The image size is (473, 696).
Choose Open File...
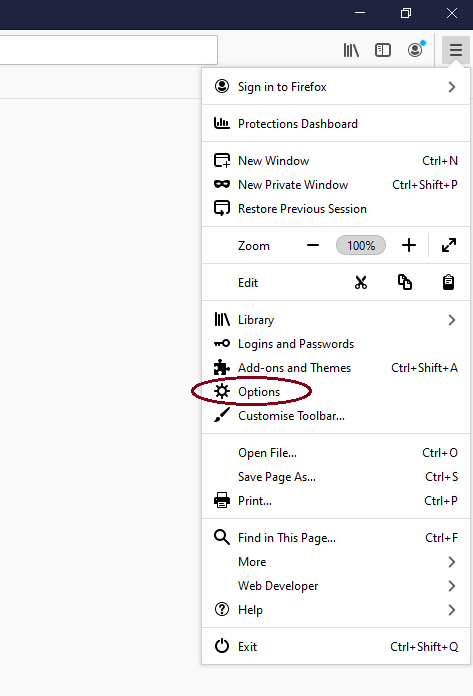point(336,453)
